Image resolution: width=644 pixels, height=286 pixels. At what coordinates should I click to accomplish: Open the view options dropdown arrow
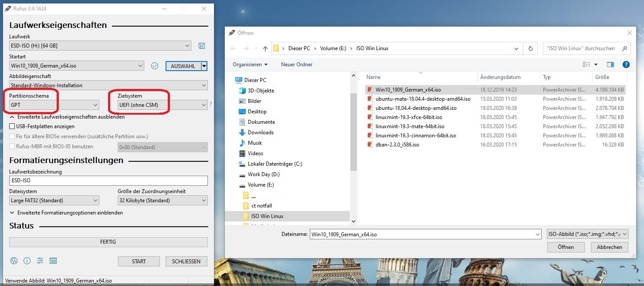[x=596, y=65]
